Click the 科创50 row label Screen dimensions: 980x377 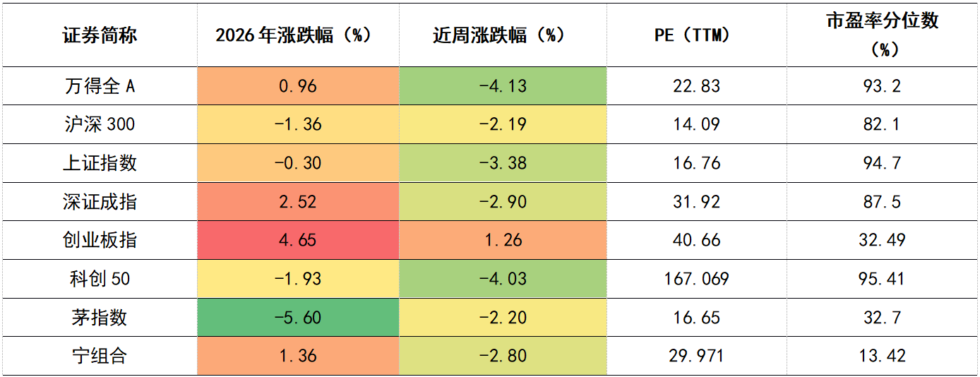click(x=99, y=279)
